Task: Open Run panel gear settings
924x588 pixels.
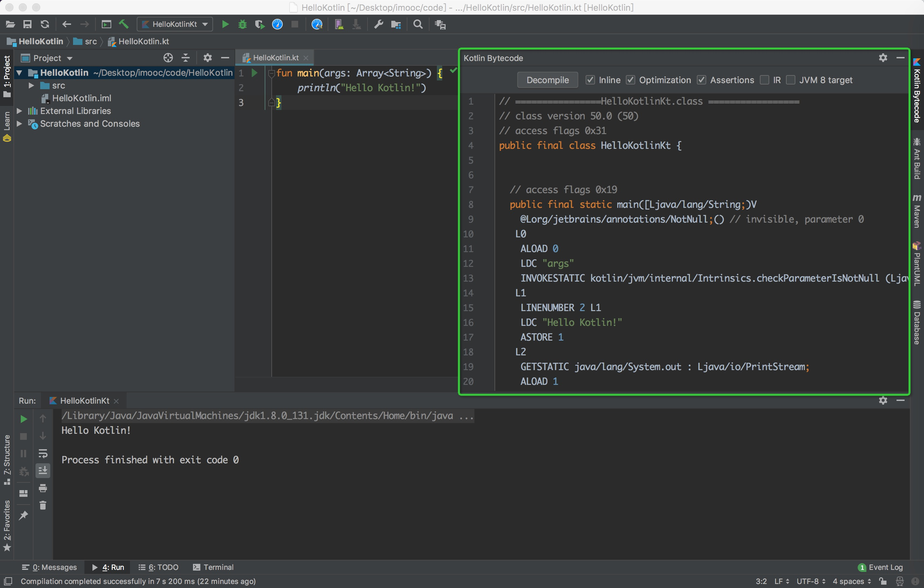Action: coord(883,401)
